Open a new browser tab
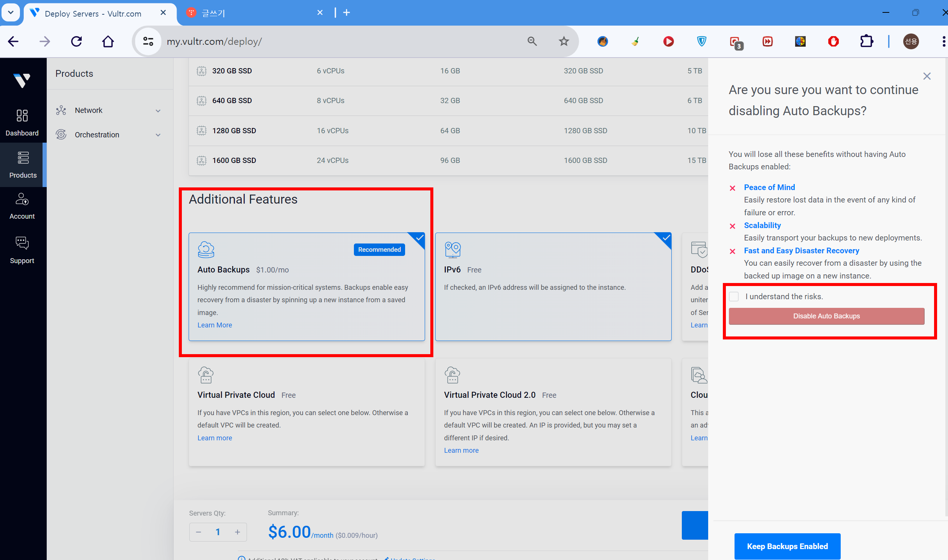The width and height of the screenshot is (948, 560). click(x=346, y=13)
